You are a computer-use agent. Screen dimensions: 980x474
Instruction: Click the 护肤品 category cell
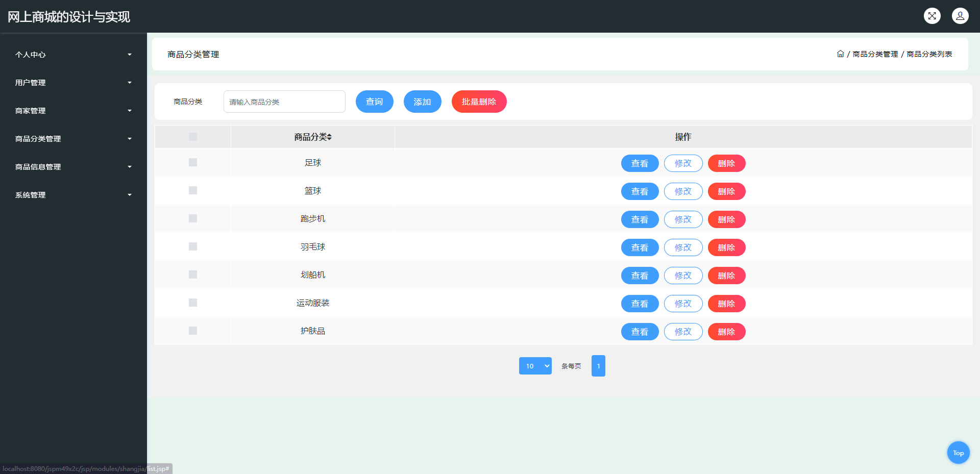coord(313,331)
